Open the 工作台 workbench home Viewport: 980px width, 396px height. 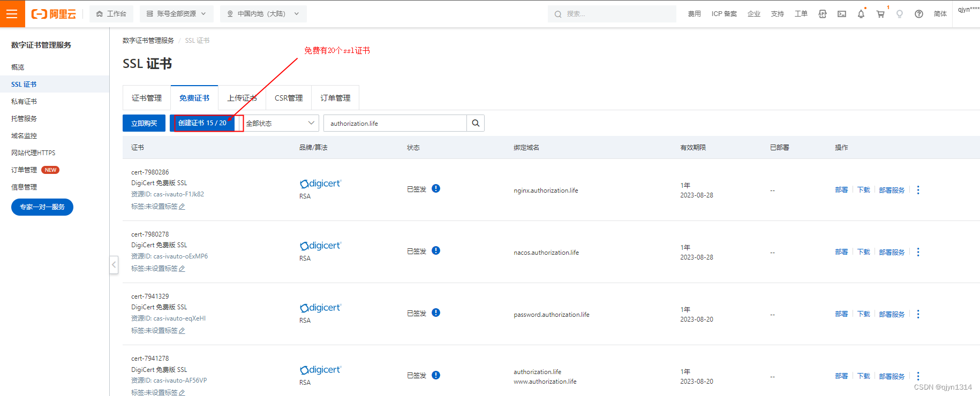click(x=111, y=14)
